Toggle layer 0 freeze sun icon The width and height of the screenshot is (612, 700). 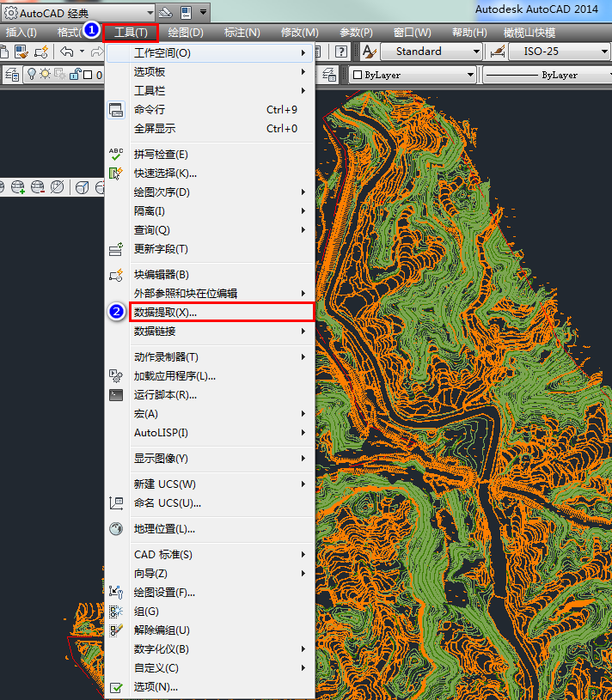tap(45, 74)
